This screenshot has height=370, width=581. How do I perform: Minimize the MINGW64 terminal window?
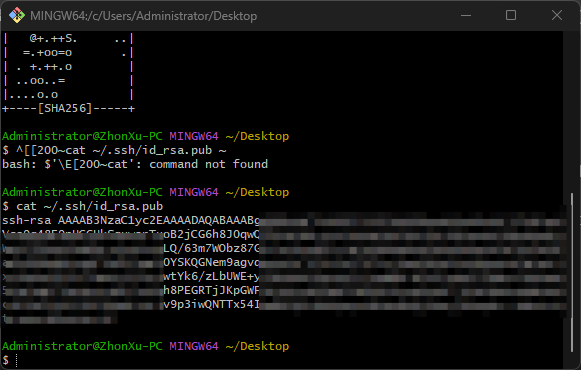point(466,16)
